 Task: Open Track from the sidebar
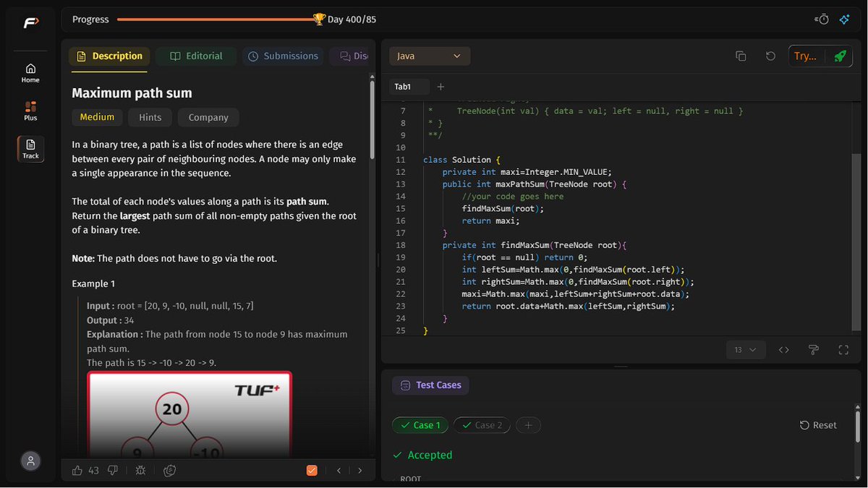click(x=30, y=149)
